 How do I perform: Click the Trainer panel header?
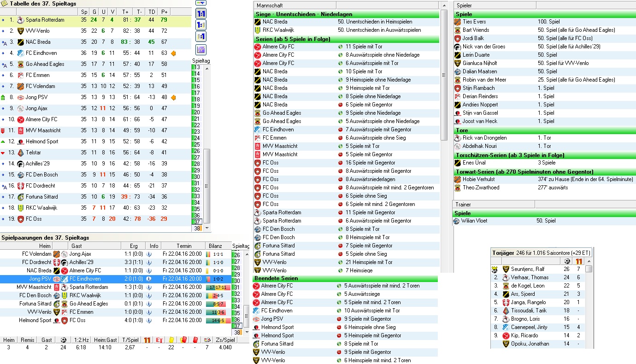click(x=495, y=204)
